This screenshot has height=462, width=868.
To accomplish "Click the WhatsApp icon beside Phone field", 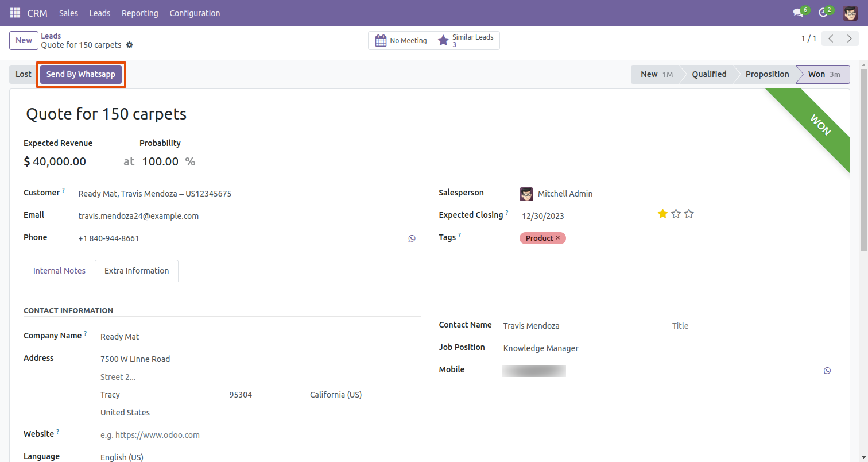I will 412,238.
